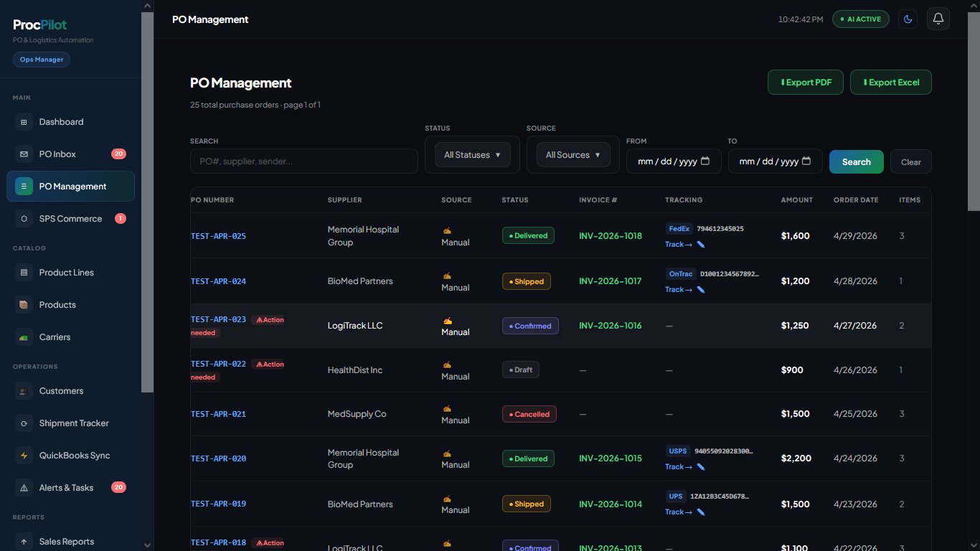The width and height of the screenshot is (980, 551).
Task: Select PO Management in sidebar
Action: [x=70, y=187]
